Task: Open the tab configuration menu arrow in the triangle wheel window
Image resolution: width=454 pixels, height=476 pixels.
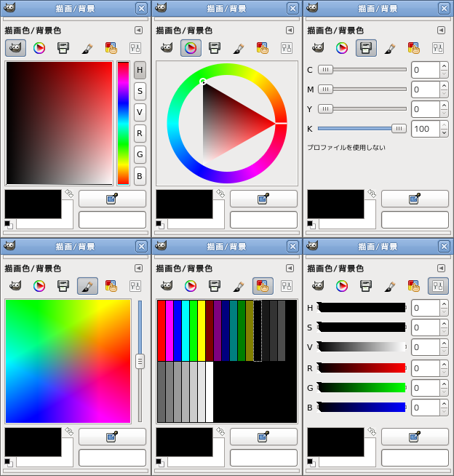Action: pos(290,31)
